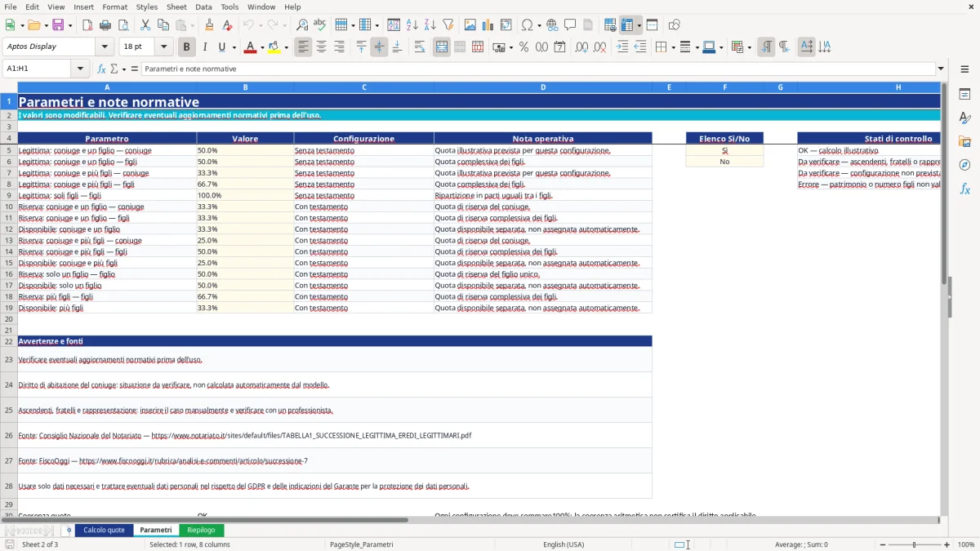Open the Sheet menu
The height and width of the screenshot is (551, 980).
click(176, 7)
